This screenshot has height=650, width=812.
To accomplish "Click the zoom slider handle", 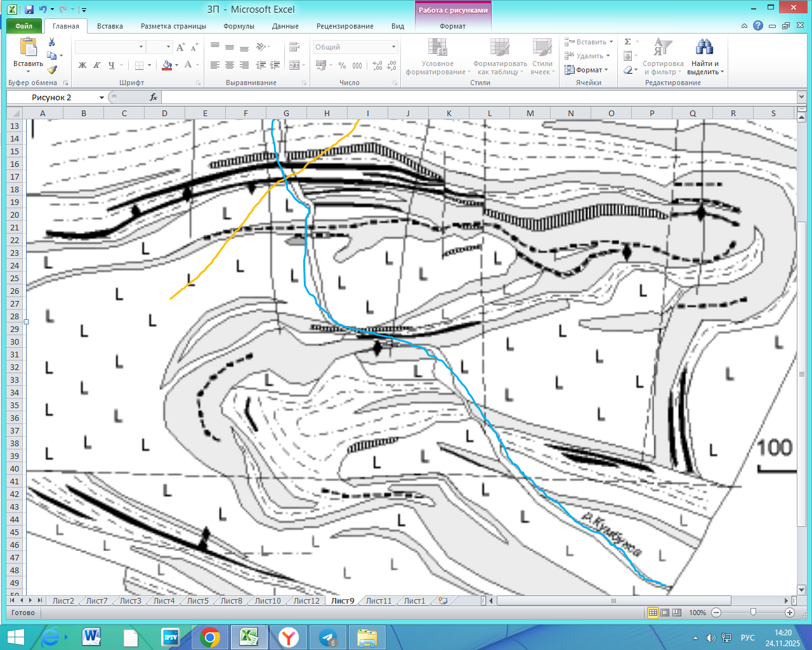I will pyautogui.click(x=753, y=613).
